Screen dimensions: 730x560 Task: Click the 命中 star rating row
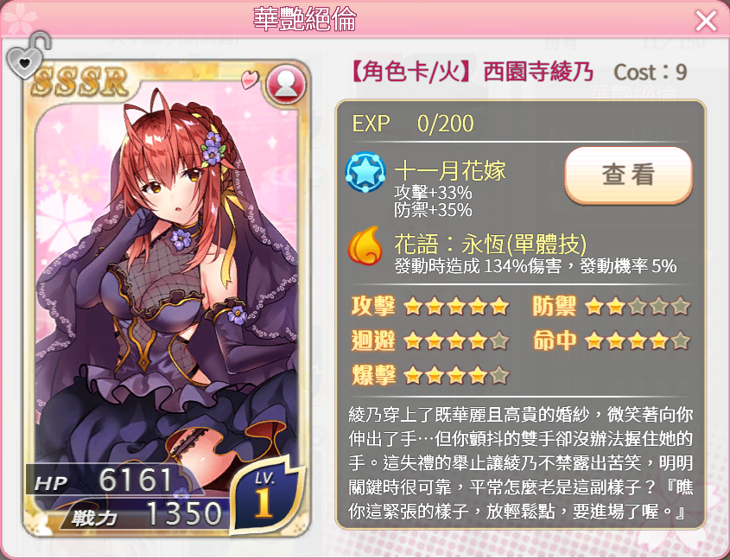[612, 341]
